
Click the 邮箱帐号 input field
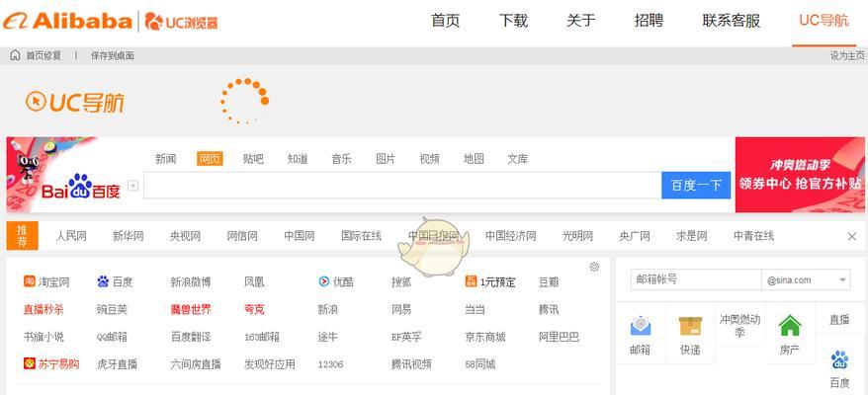tap(696, 279)
